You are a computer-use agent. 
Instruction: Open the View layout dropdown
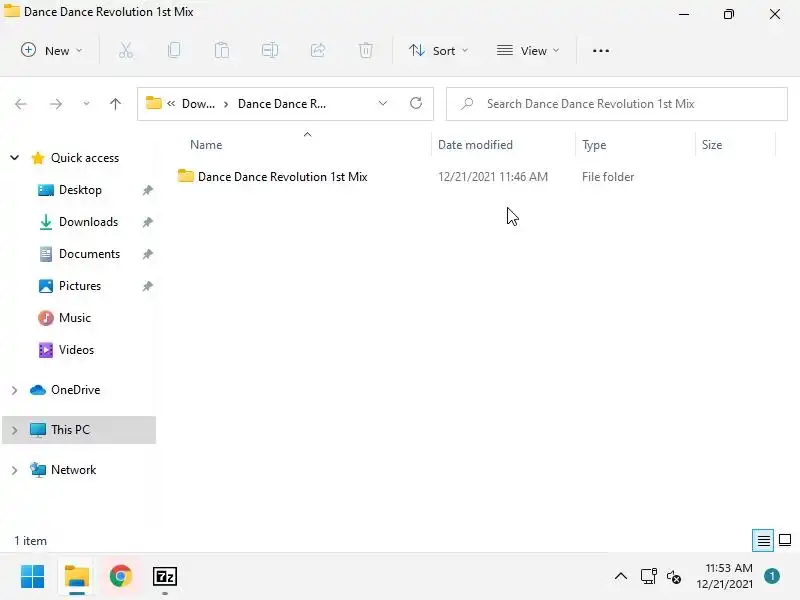point(528,51)
